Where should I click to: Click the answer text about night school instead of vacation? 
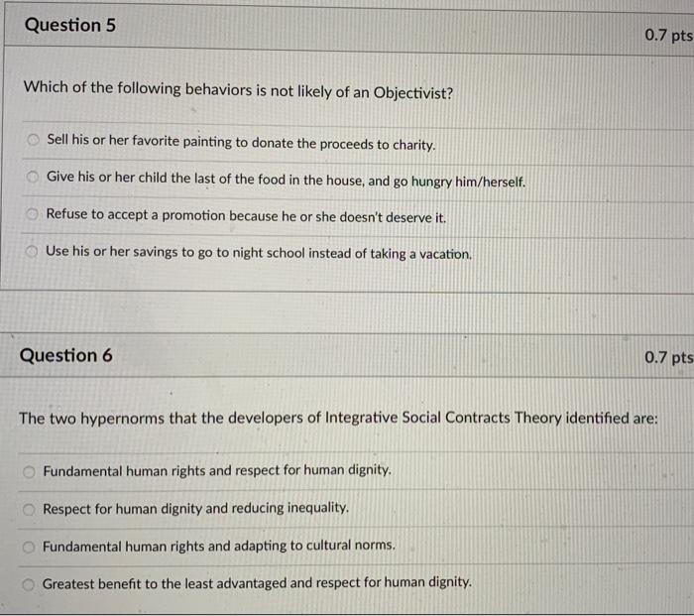click(x=259, y=253)
